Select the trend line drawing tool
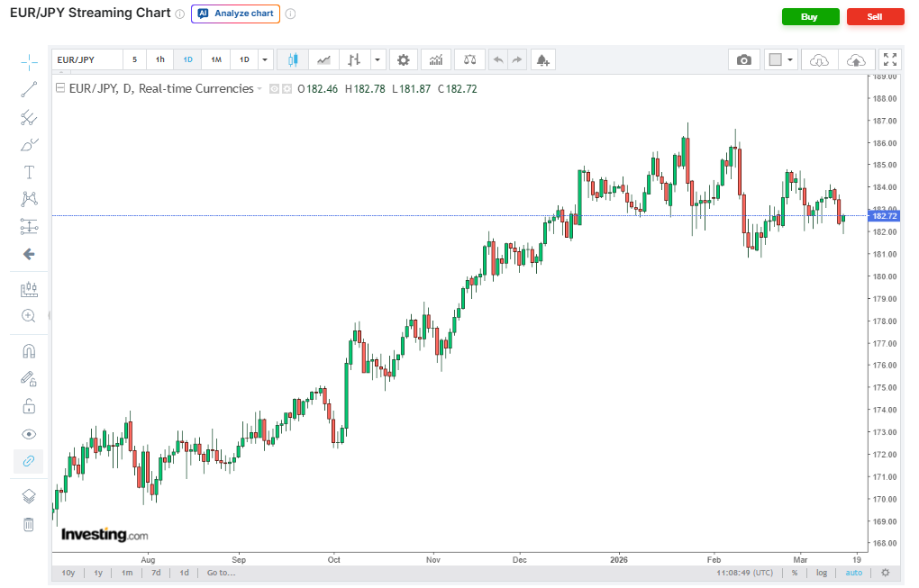The width and height of the screenshot is (919, 588). [x=29, y=89]
